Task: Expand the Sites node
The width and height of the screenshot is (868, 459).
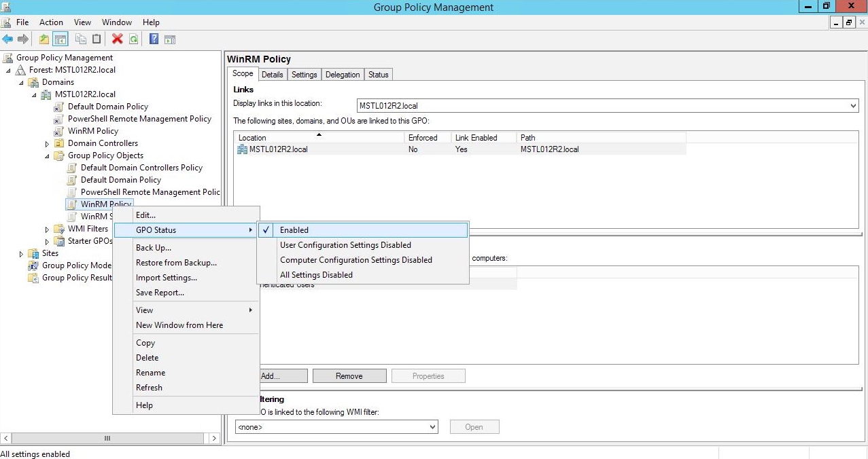Action: pyautogui.click(x=21, y=254)
